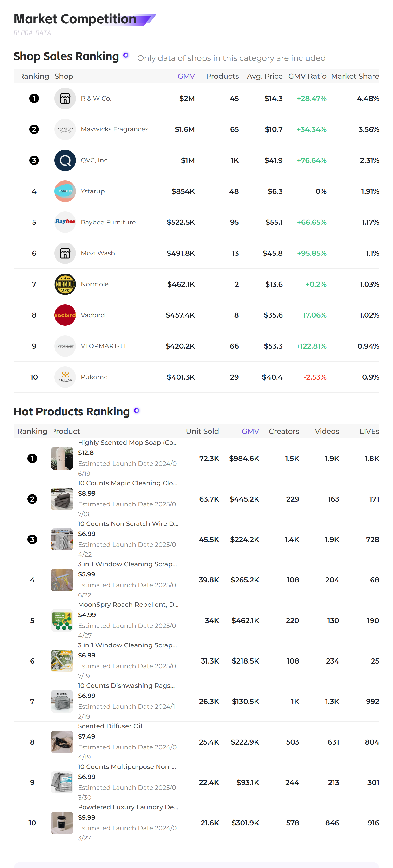Click rank 2 badge for Mavwicks Fragrances
Image resolution: width=393 pixels, height=868 pixels.
34,129
